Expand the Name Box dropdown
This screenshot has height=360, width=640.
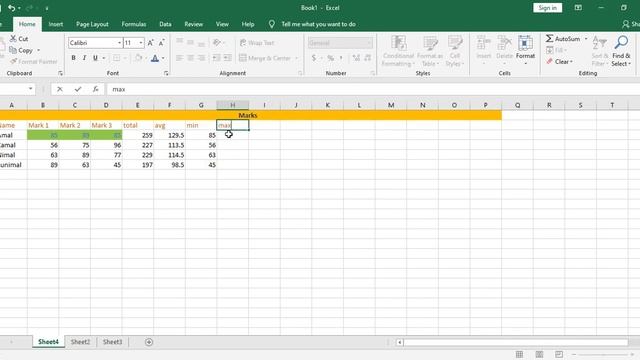[x=31, y=89]
